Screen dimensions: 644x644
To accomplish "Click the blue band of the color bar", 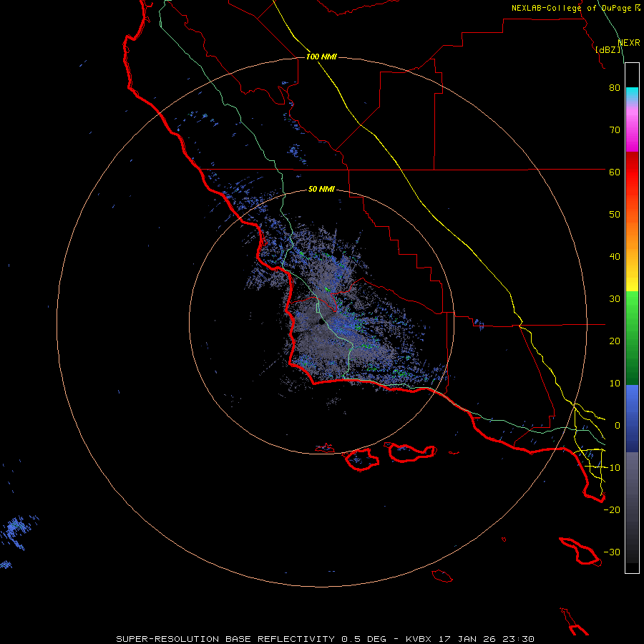I will pos(632,417).
